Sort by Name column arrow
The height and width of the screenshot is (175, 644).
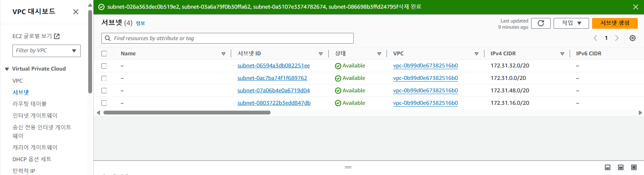tap(224, 54)
